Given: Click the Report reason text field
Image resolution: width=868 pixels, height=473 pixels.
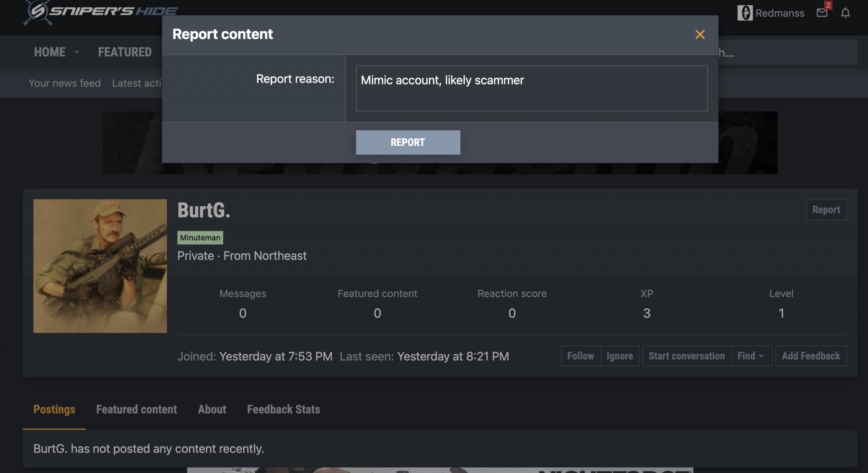Looking at the screenshot, I should (531, 88).
